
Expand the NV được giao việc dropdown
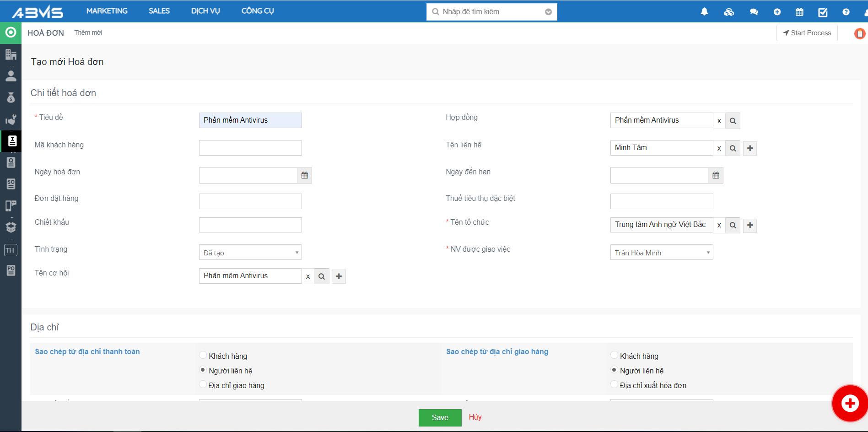coord(661,253)
